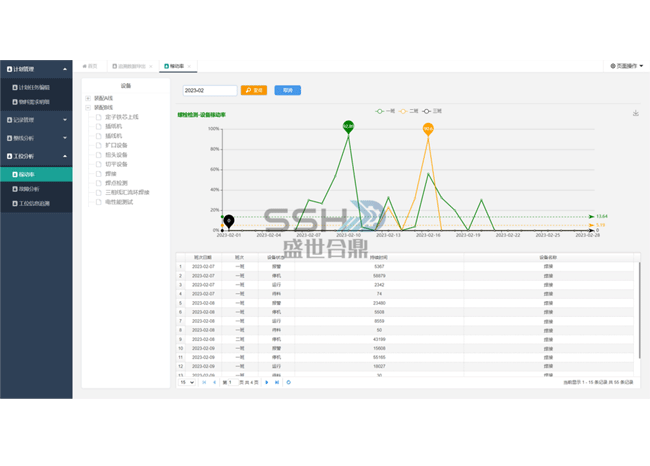Viewport: 650px width, 466px height.
Task: Open 故障分析 in the sidebar
Action: [x=36, y=189]
